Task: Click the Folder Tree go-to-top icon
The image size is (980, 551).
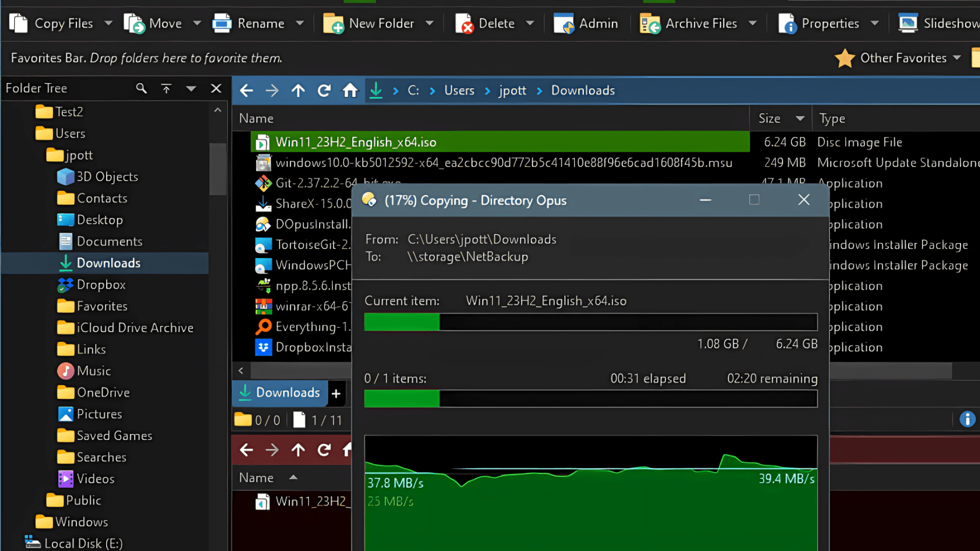Action: 166,88
